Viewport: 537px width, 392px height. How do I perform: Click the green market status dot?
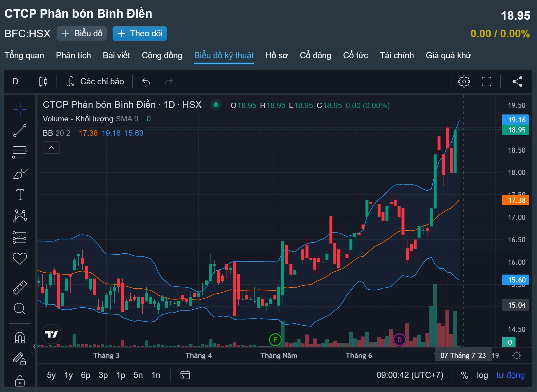click(216, 105)
